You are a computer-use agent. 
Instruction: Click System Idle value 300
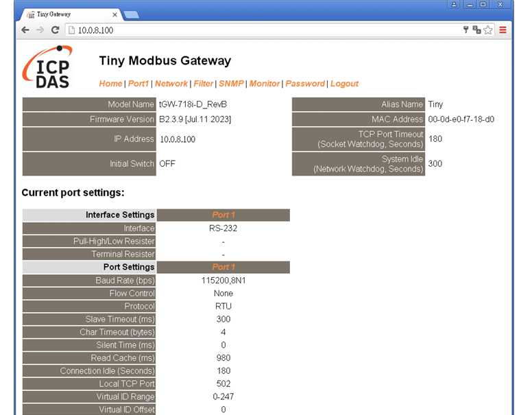tap(435, 164)
